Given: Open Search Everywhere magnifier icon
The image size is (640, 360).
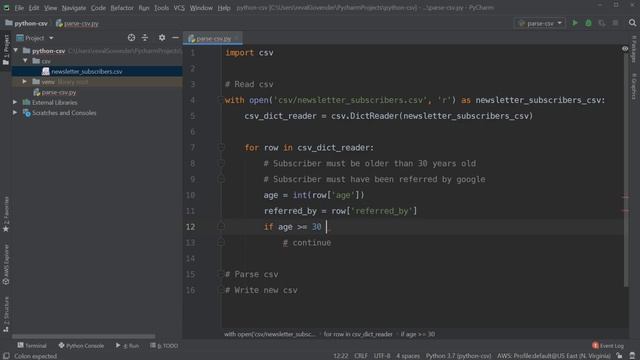Looking at the screenshot, I should pyautogui.click(x=632, y=23).
